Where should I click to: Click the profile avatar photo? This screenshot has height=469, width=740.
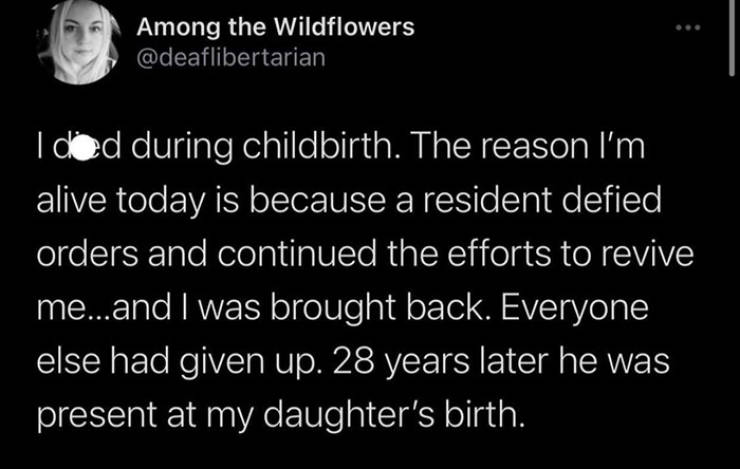click(80, 42)
